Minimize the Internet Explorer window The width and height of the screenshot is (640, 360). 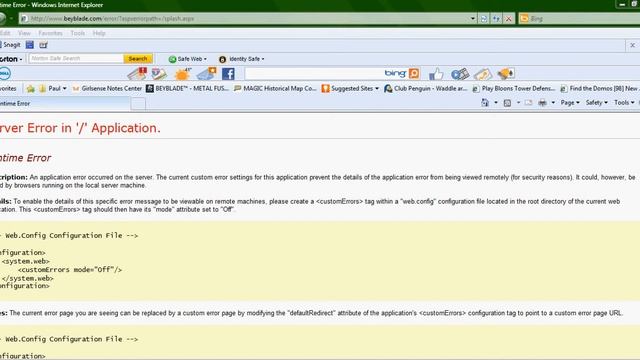click(x=622, y=4)
